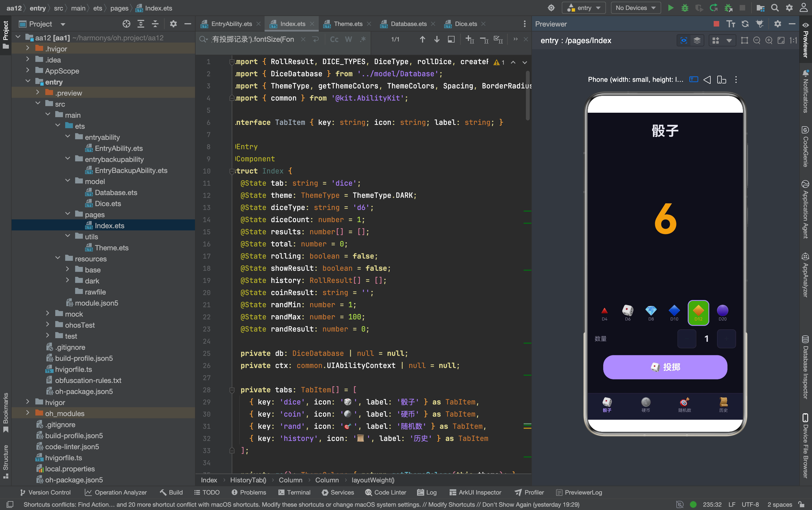Zoom out the Previewer
Screen dimensions: 812x510
[x=757, y=41]
